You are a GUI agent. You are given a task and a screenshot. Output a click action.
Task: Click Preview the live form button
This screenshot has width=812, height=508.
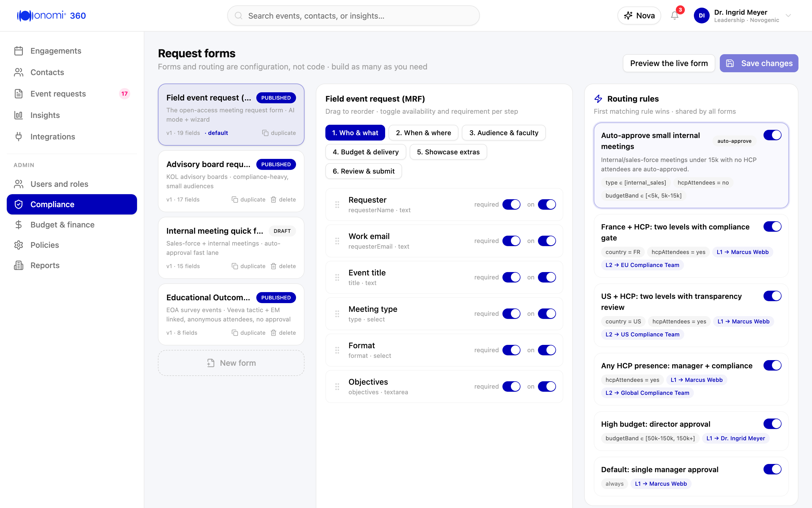(669, 63)
